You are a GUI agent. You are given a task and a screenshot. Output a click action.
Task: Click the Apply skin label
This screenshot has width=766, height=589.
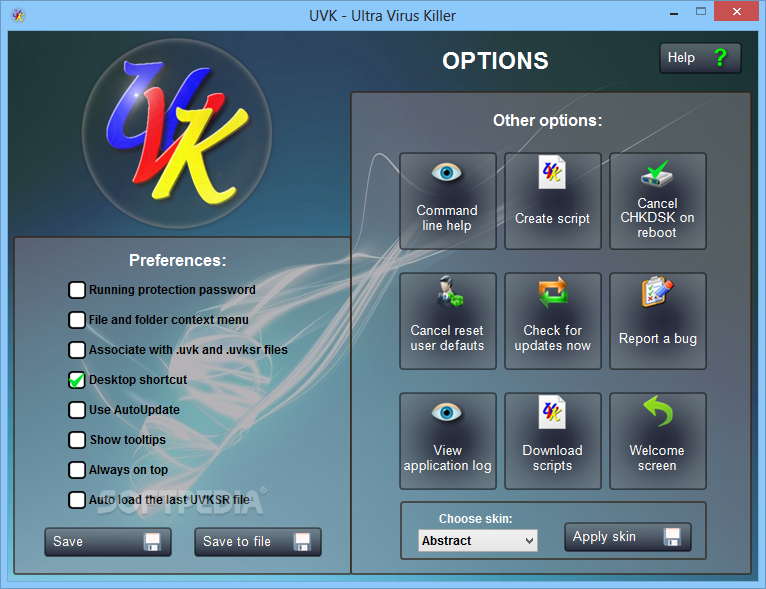604,537
